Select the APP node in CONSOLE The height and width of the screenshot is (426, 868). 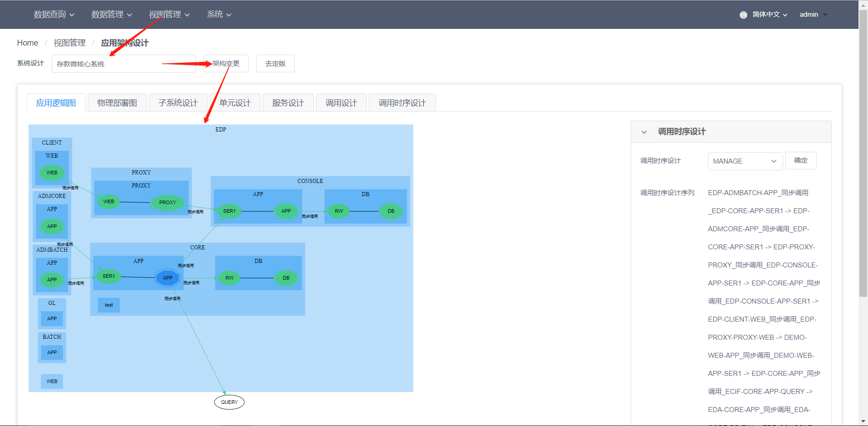(x=286, y=211)
